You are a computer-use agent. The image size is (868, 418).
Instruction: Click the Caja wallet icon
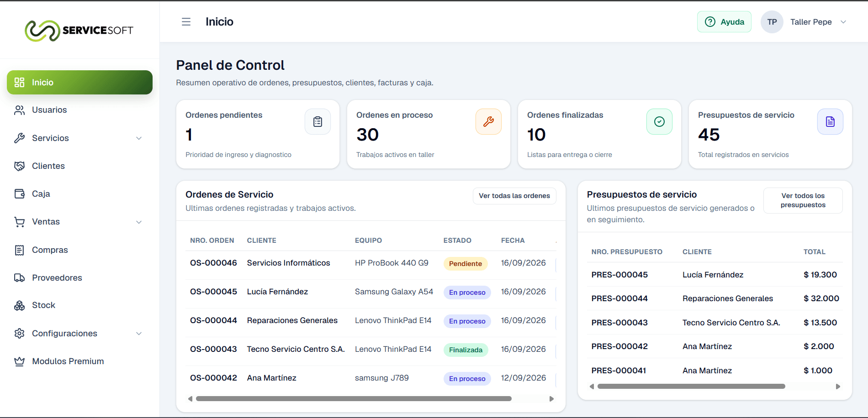tap(19, 194)
